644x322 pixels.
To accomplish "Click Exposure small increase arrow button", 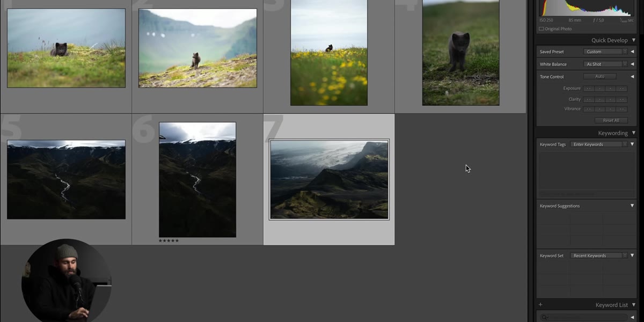I will click(x=611, y=89).
